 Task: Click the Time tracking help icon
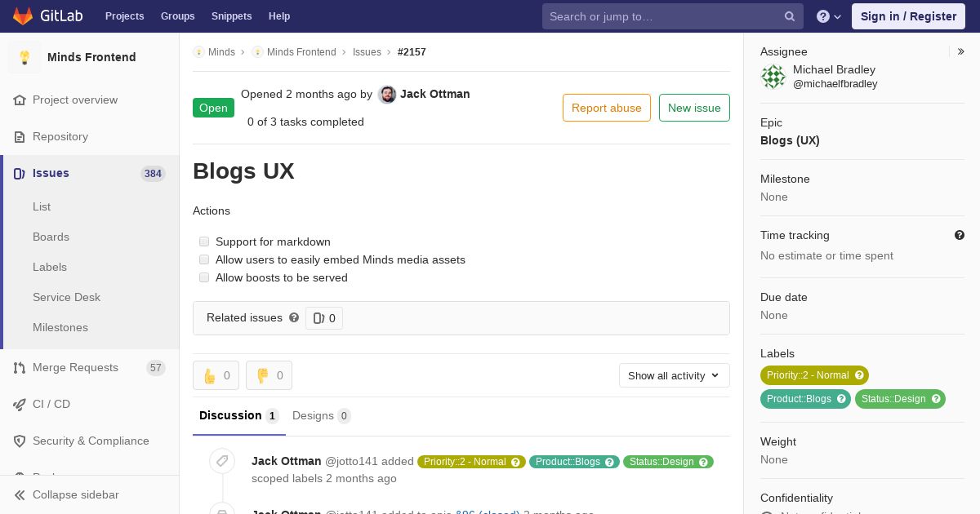[x=960, y=235]
